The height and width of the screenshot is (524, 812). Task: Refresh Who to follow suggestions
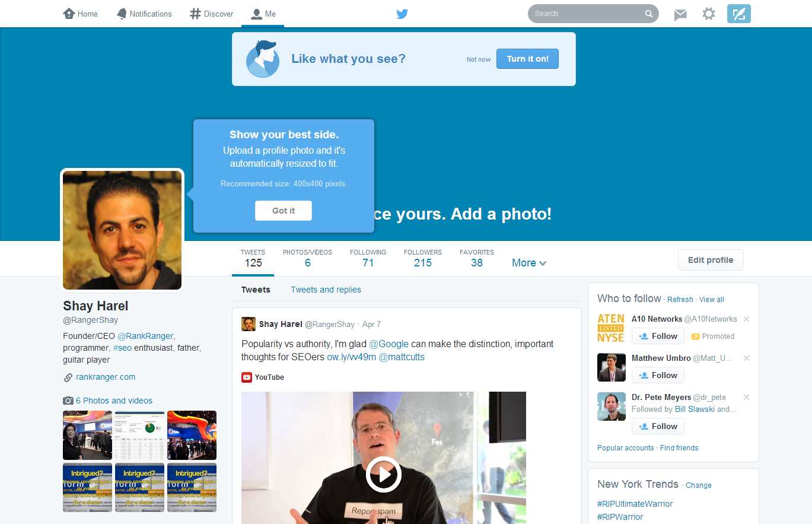coord(680,300)
